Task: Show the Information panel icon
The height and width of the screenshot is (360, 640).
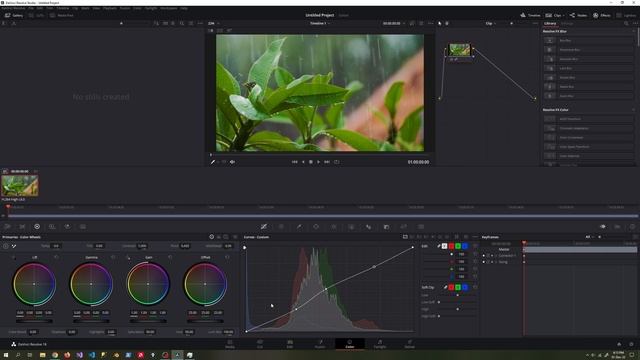Action: coord(632,227)
